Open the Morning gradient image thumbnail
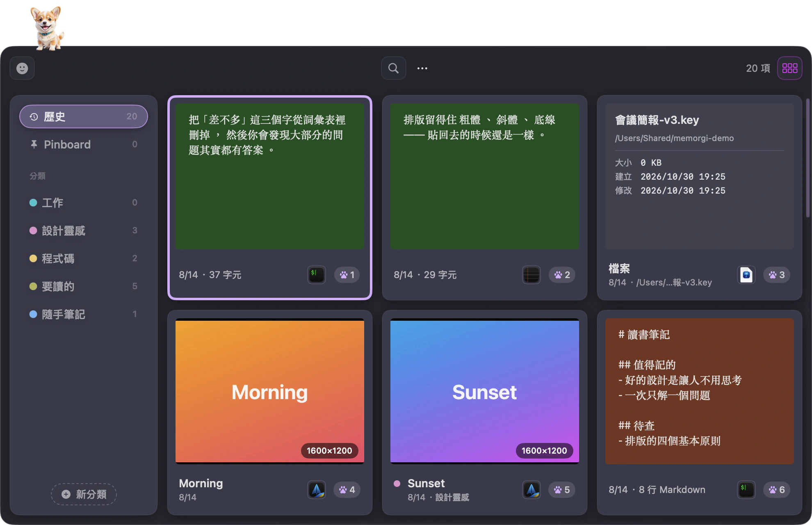 [x=270, y=391]
